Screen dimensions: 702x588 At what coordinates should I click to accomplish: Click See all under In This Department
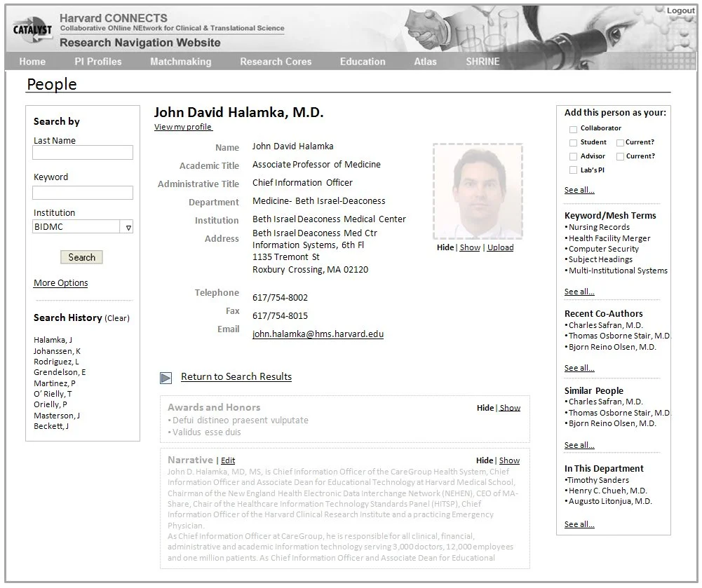[579, 524]
